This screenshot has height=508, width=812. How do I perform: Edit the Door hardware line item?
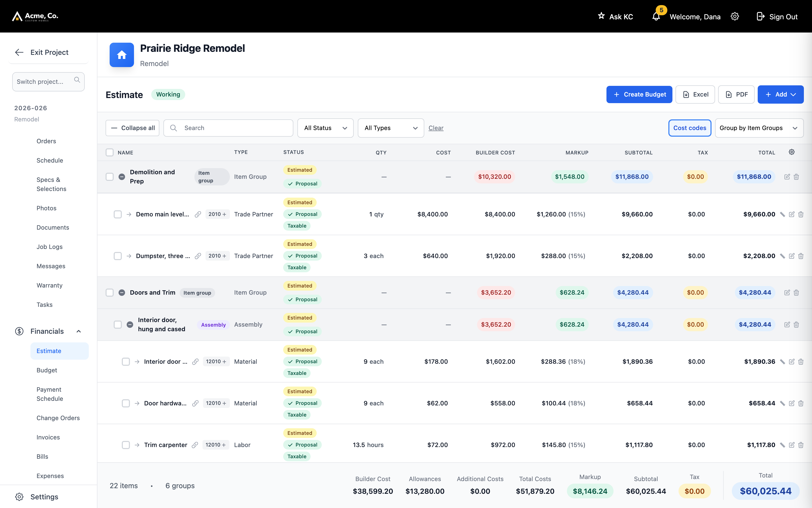791,403
